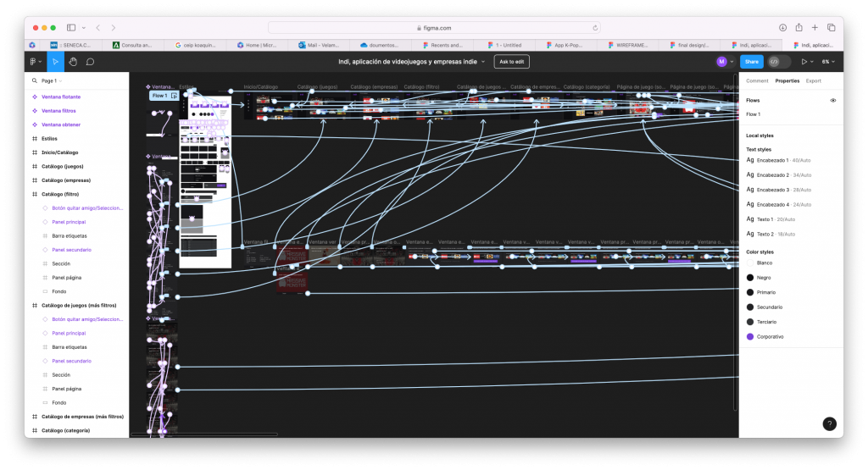The height and width of the screenshot is (470, 868).
Task: Open the Figma main menu icon
Action: pyautogui.click(x=34, y=62)
